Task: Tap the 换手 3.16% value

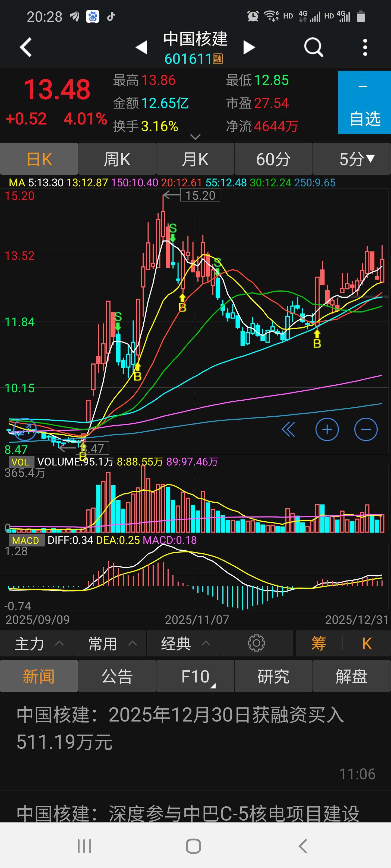Action: coord(145,126)
